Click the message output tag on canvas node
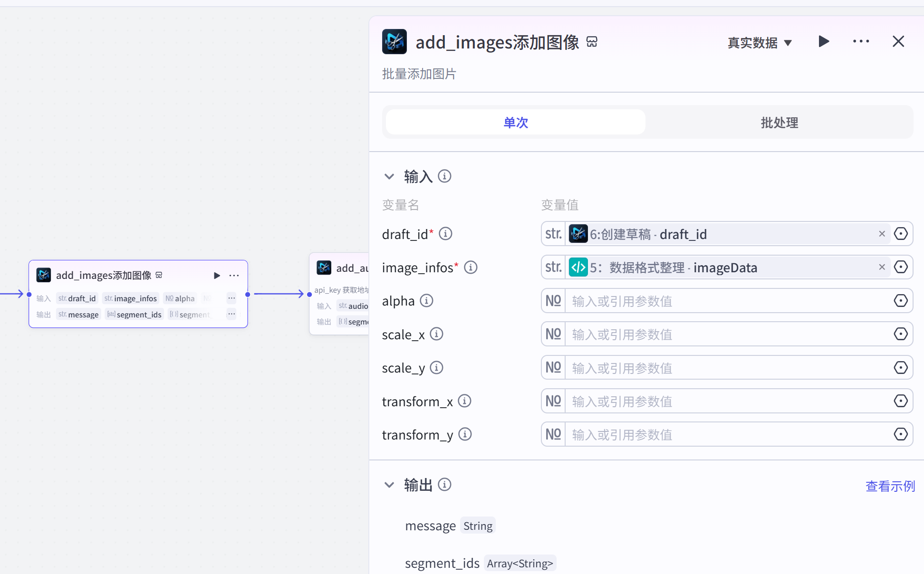This screenshot has width=924, height=574. (x=78, y=315)
